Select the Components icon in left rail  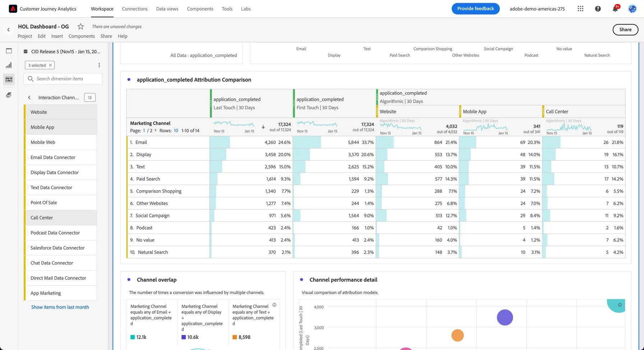click(x=9, y=79)
